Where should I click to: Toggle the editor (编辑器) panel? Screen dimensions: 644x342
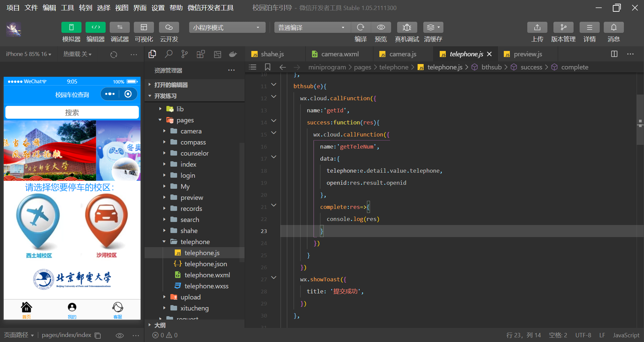(96, 27)
